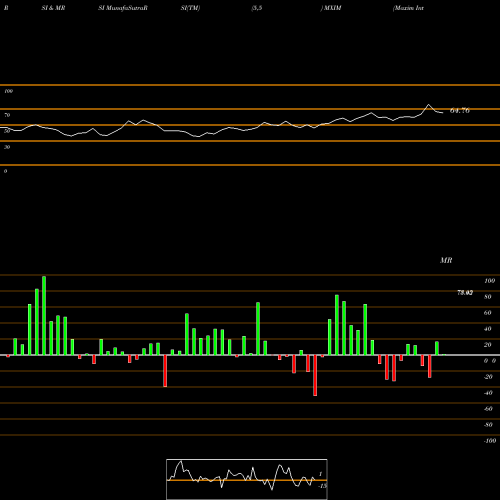This screenshot has height=500, width=500.
Task: Click the 78.02 value in MR panel
Action: coord(465,293)
